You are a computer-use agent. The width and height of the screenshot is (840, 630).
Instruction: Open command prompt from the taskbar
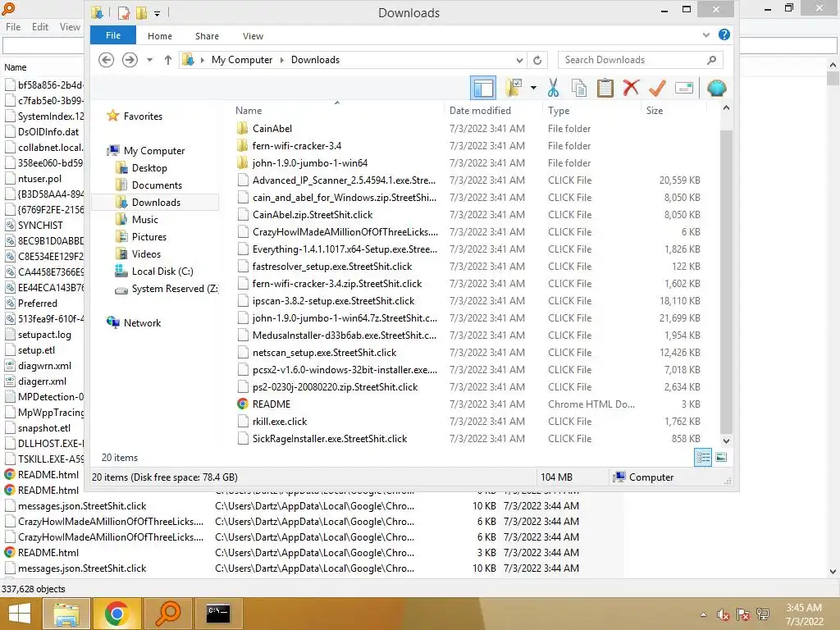218,614
